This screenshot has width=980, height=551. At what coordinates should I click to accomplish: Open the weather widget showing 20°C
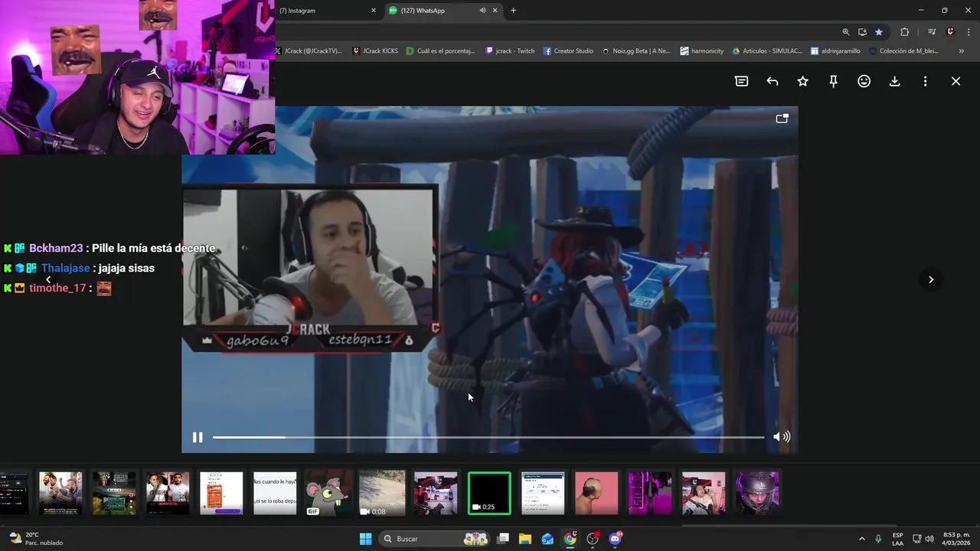36,539
